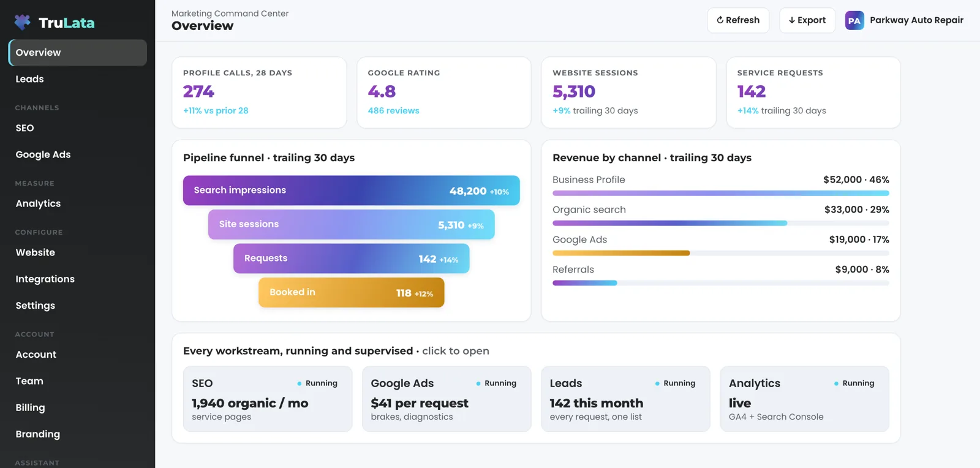Select the Search impressions funnel bar
Screen dimensions: 980x468
[352, 191]
